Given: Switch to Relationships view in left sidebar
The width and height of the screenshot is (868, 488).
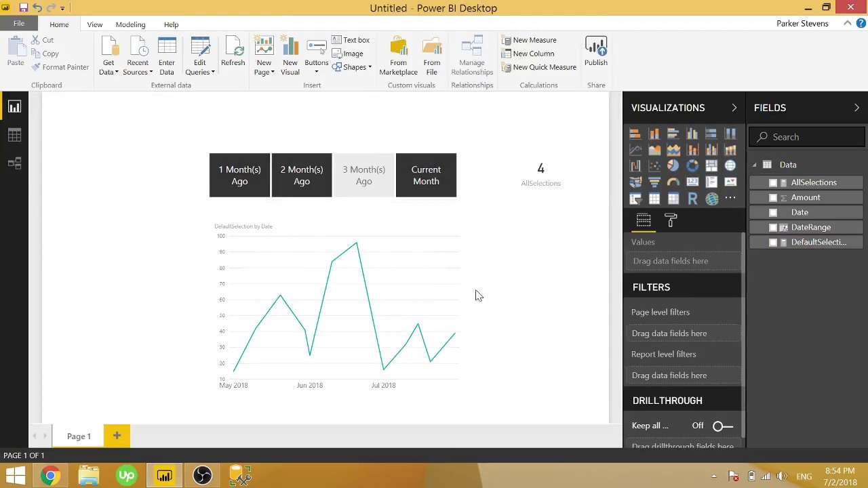Looking at the screenshot, I should click(x=14, y=163).
